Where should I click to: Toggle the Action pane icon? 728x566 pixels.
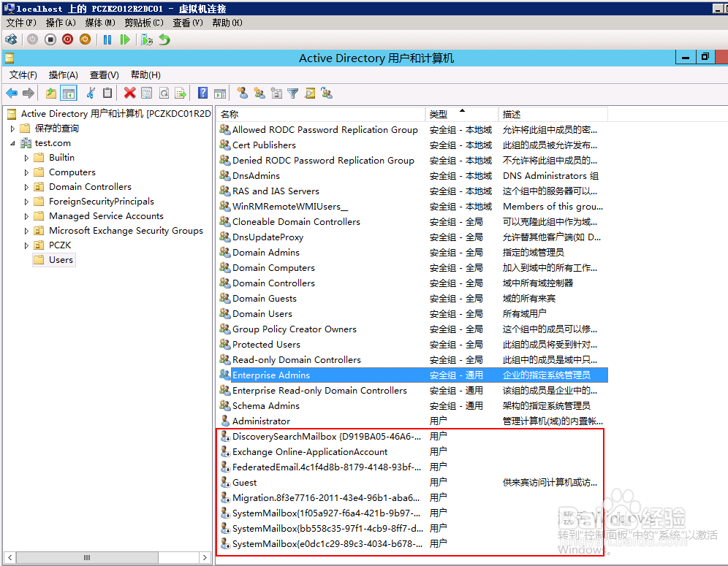(220, 93)
